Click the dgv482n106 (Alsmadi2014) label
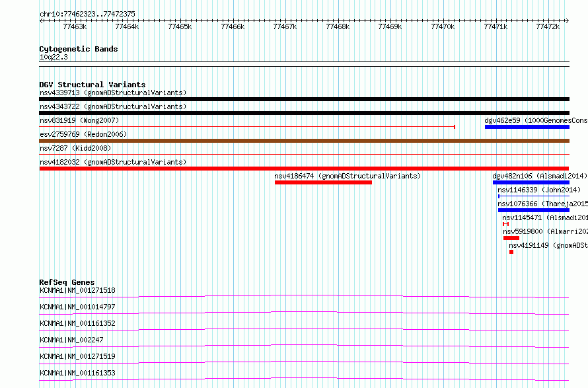The width and height of the screenshot is (588, 388). point(540,176)
